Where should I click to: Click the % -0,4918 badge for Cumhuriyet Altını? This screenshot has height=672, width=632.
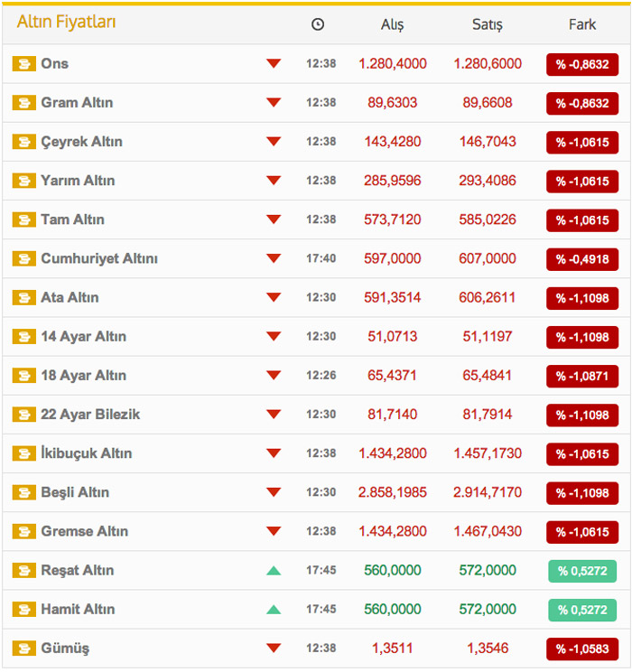[x=582, y=260]
